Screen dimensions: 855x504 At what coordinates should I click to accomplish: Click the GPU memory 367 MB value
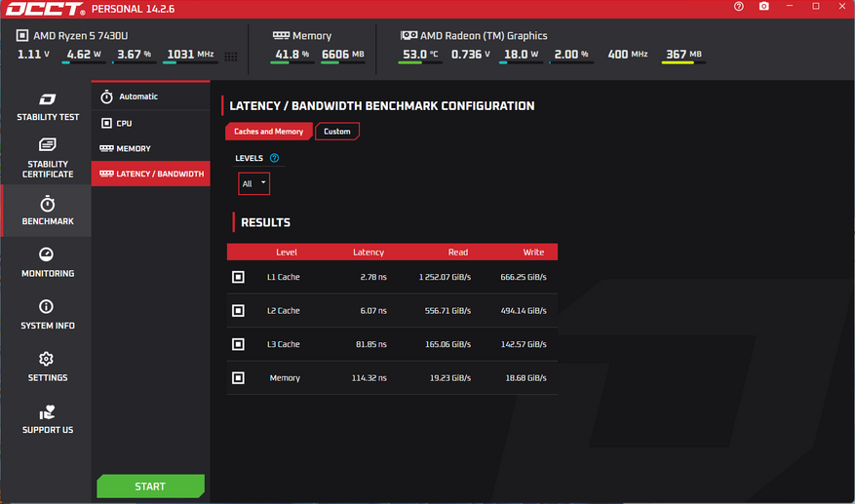click(x=683, y=54)
